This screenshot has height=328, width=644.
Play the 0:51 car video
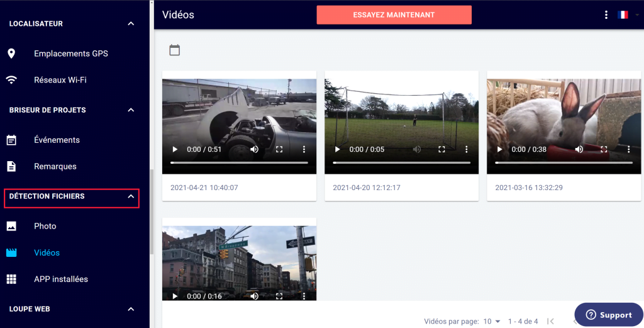pyautogui.click(x=175, y=149)
